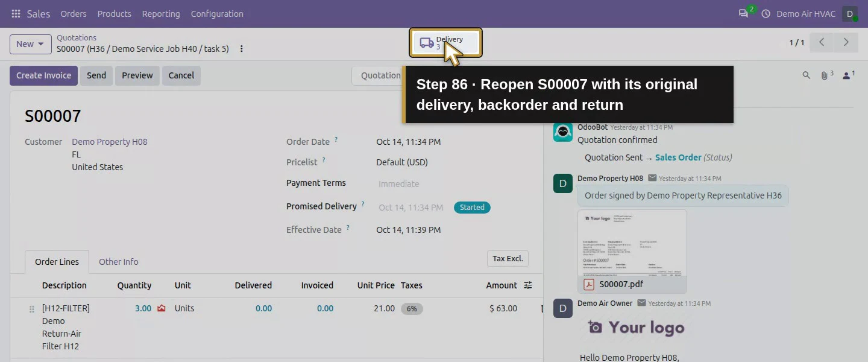The height and width of the screenshot is (362, 868).
Task: Toggle the Tax Excl. button
Action: pos(508,258)
